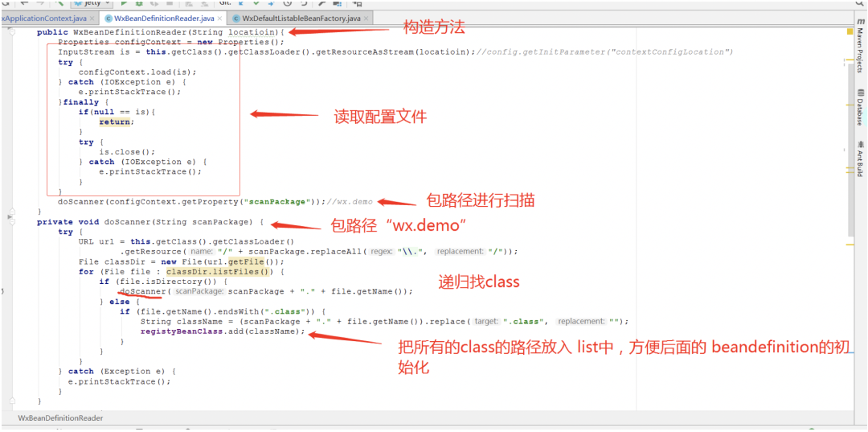Screen dimensions: 868x432
Task: Click on 'configContext.load(is);' line
Action: (137, 72)
